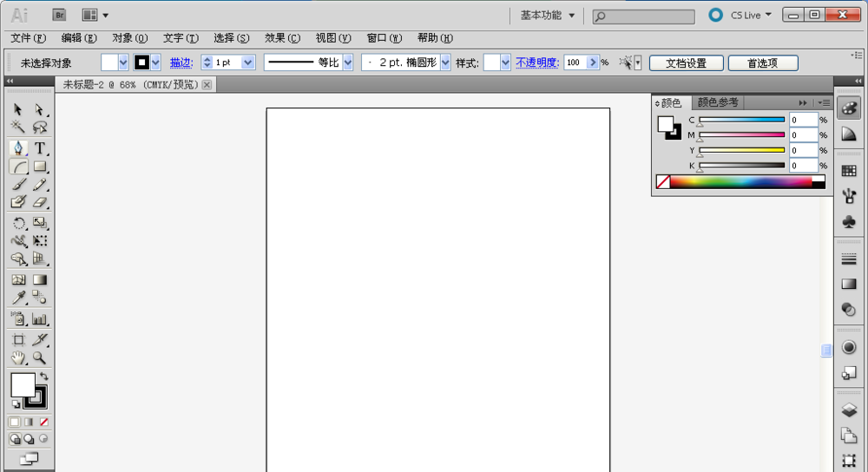Screen dimensions: 868x472
Task: Open the 文件(F) menu
Action: pyautogui.click(x=29, y=37)
